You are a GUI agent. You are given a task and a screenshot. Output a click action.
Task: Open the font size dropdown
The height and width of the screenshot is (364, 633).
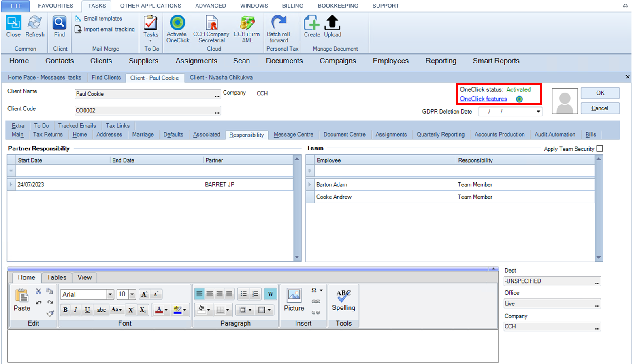(132, 294)
